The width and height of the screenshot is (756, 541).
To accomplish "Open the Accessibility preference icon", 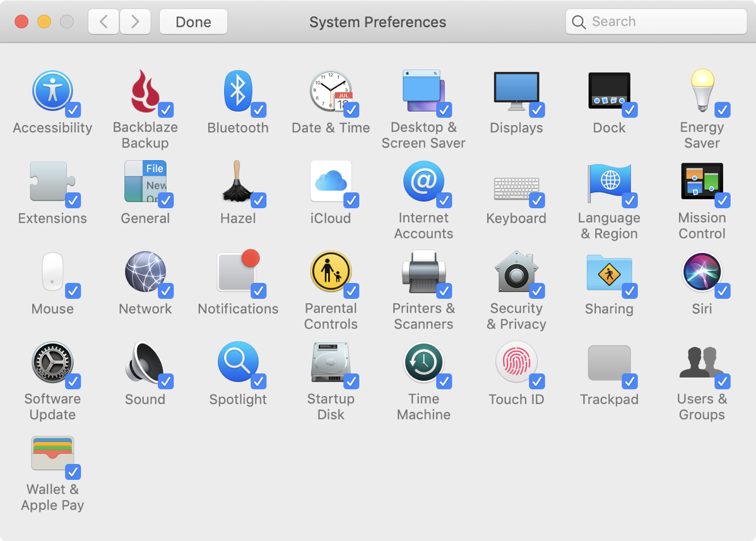I will pyautogui.click(x=52, y=91).
